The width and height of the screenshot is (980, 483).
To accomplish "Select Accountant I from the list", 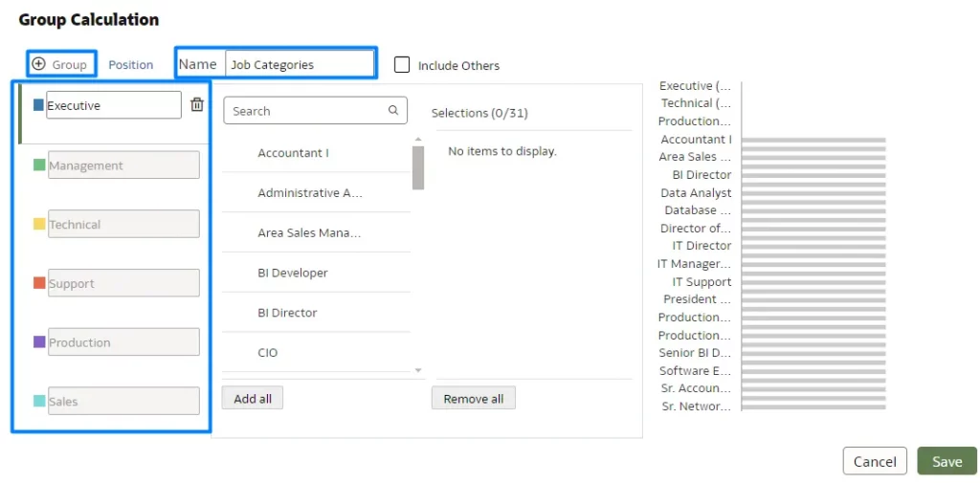I will coord(293,153).
